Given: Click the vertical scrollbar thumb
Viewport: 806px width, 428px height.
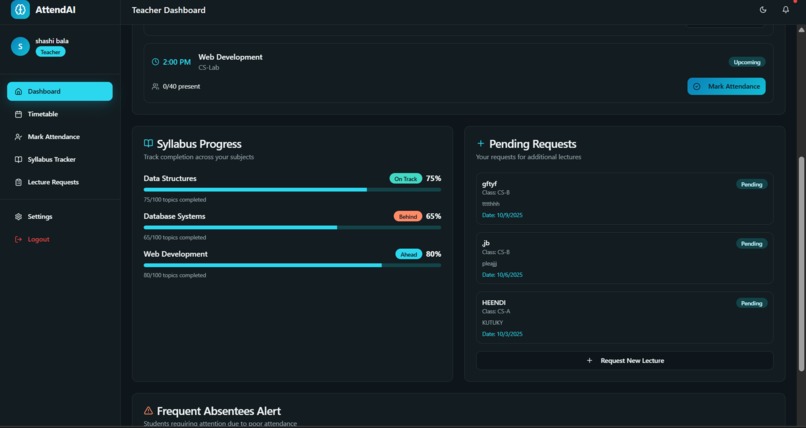Looking at the screenshot, I should 801,264.
